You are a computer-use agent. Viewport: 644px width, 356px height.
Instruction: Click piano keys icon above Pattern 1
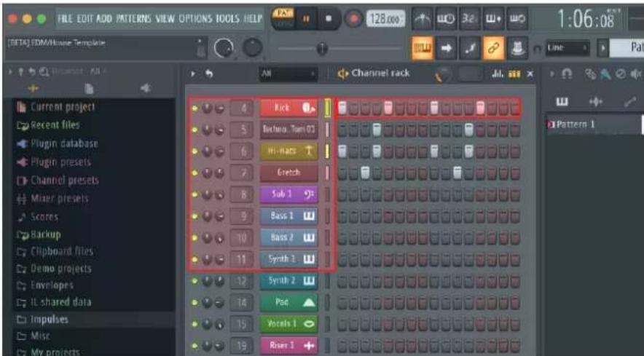click(562, 101)
